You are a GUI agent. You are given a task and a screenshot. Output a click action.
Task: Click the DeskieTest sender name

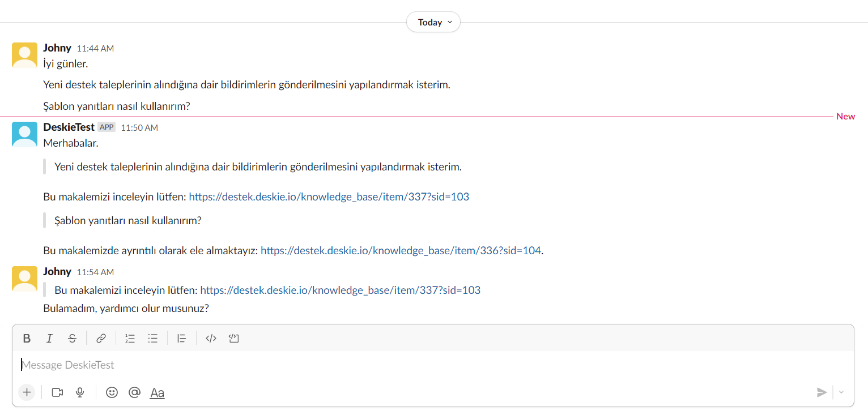[69, 127]
